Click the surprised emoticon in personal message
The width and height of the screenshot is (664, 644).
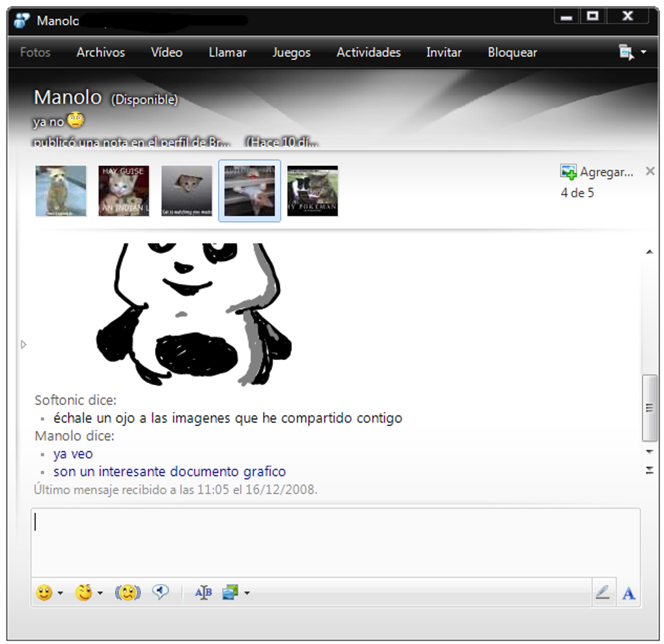76,120
